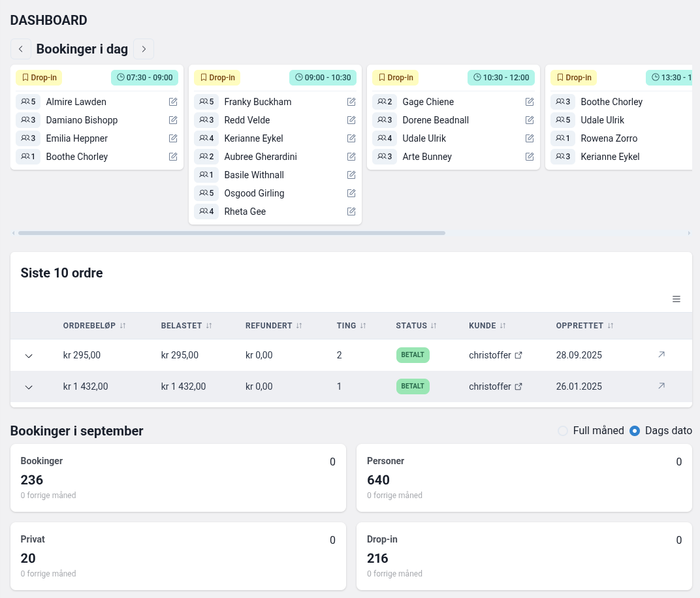The image size is (700, 598).
Task: Click the edit pencil beside Franky Buckham
Action: point(351,102)
